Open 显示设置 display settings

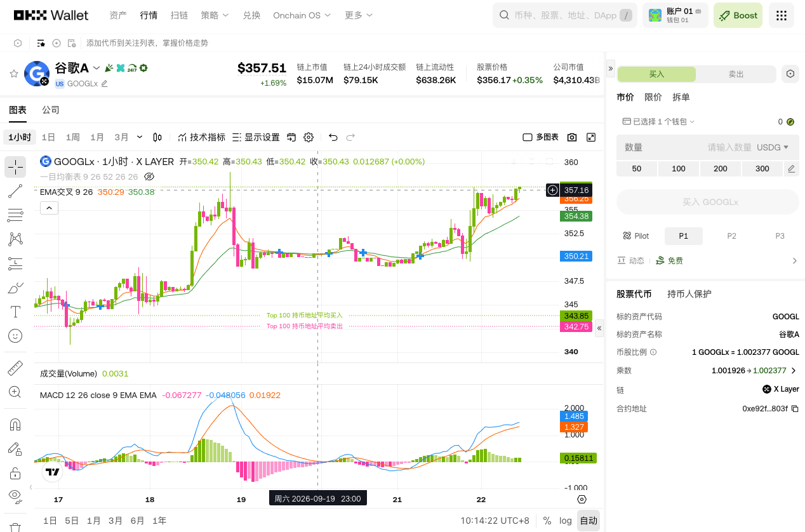256,137
